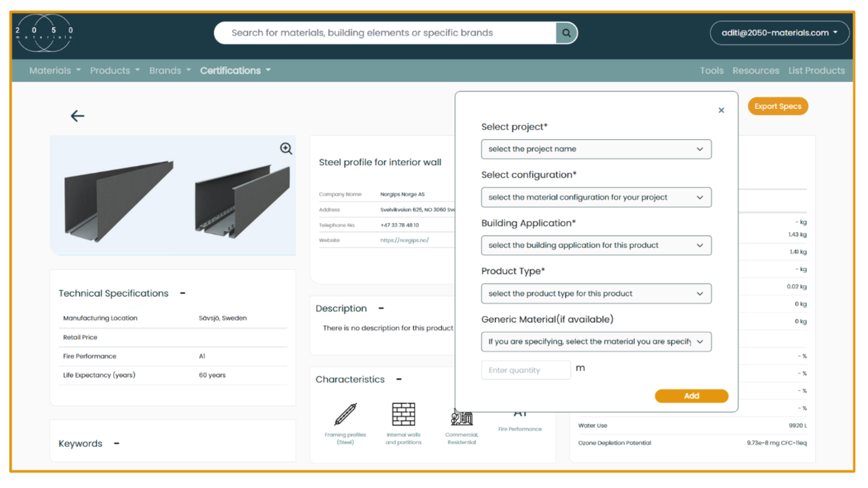Open the Product Type dropdown
This screenshot has height=488, width=868.
tap(595, 294)
